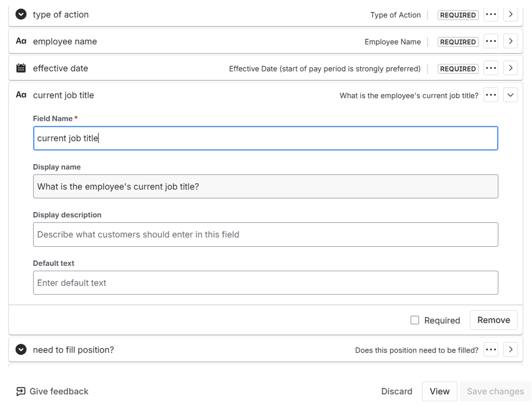The height and width of the screenshot is (406, 532).
Task: Click the View button
Action: (439, 391)
